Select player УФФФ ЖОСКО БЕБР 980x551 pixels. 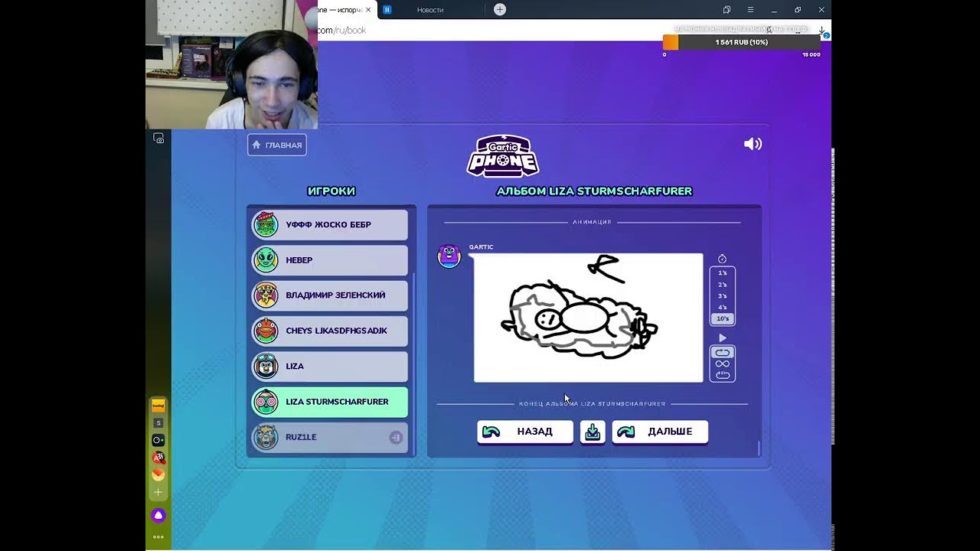tap(329, 225)
